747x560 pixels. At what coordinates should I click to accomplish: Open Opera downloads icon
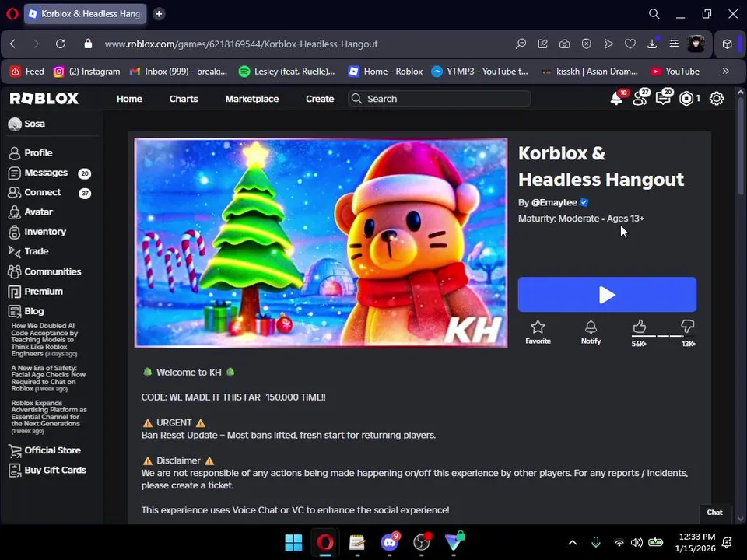pos(652,44)
